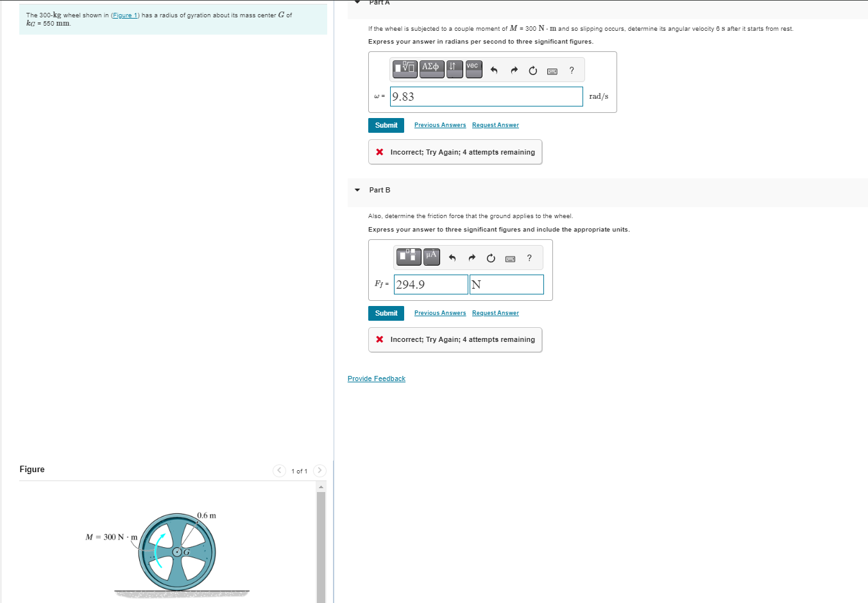Click Part A incorrect feedback message
The height and width of the screenshot is (603, 868).
[x=455, y=152]
